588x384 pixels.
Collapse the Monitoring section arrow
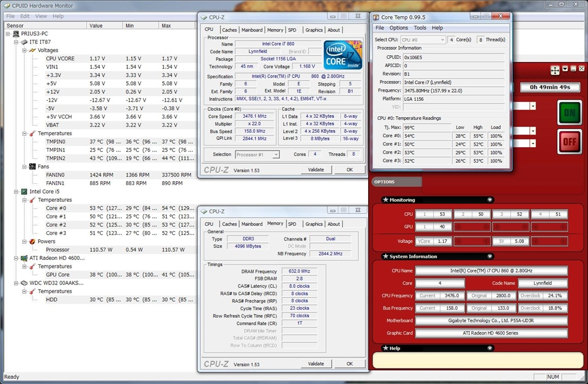click(490, 200)
